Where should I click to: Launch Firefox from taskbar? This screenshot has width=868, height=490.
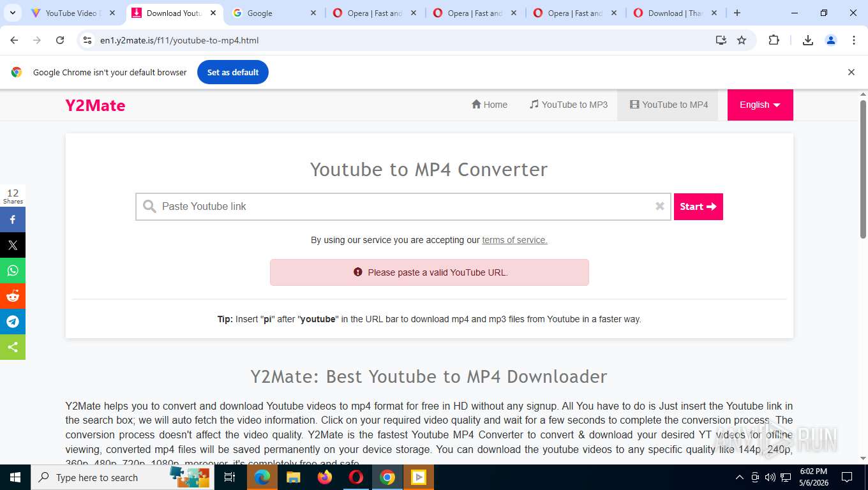point(325,477)
